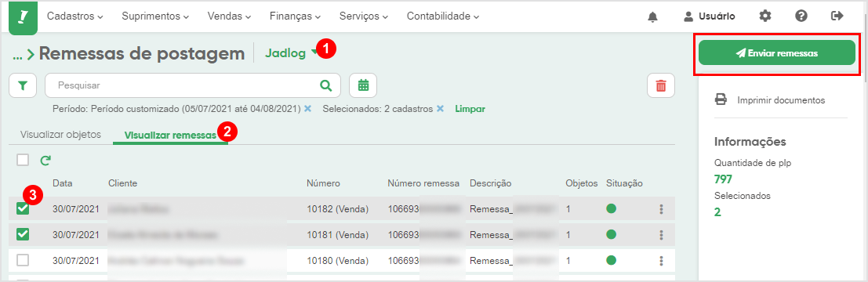
Task: Open the calendar date picker
Action: pyautogui.click(x=363, y=85)
